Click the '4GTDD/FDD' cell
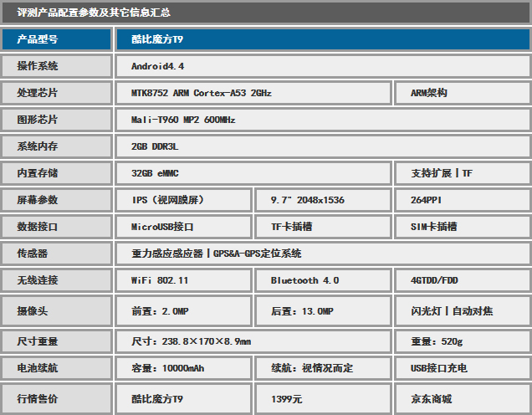Image resolution: width=532 pixels, height=415 pixels. click(x=463, y=280)
